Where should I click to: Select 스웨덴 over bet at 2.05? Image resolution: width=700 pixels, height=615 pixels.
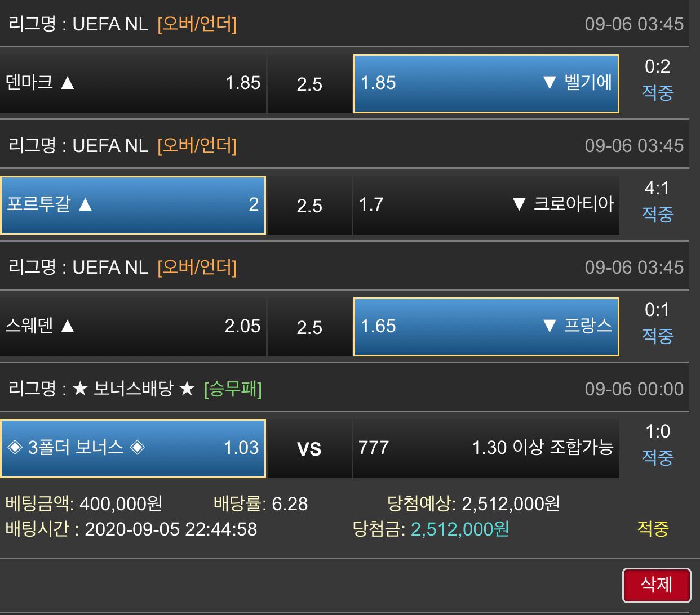tap(133, 327)
